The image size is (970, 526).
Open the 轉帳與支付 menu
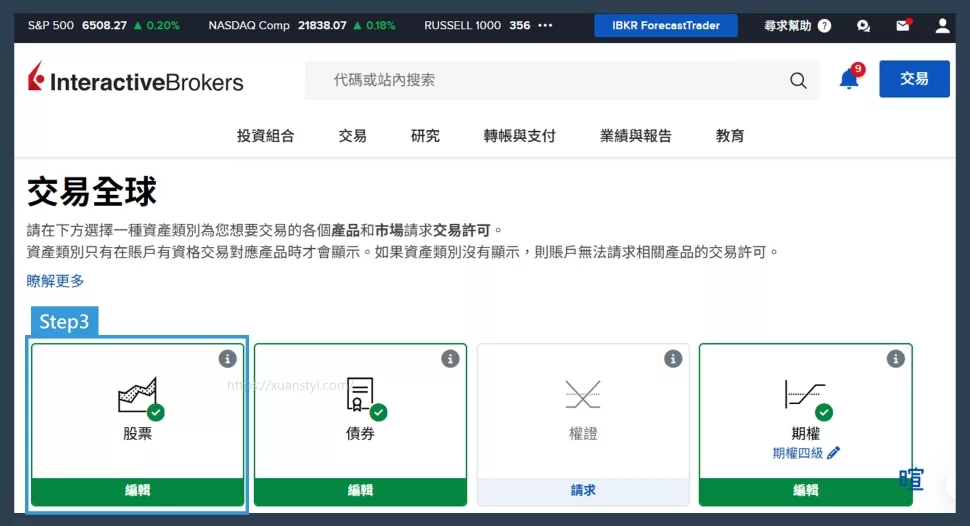click(519, 136)
